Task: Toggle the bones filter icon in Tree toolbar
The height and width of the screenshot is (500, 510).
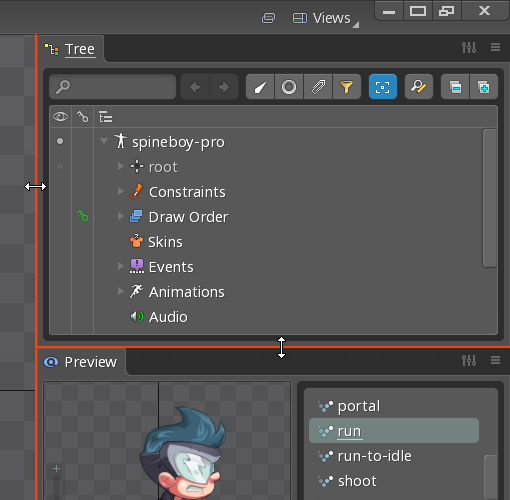Action: pos(260,87)
